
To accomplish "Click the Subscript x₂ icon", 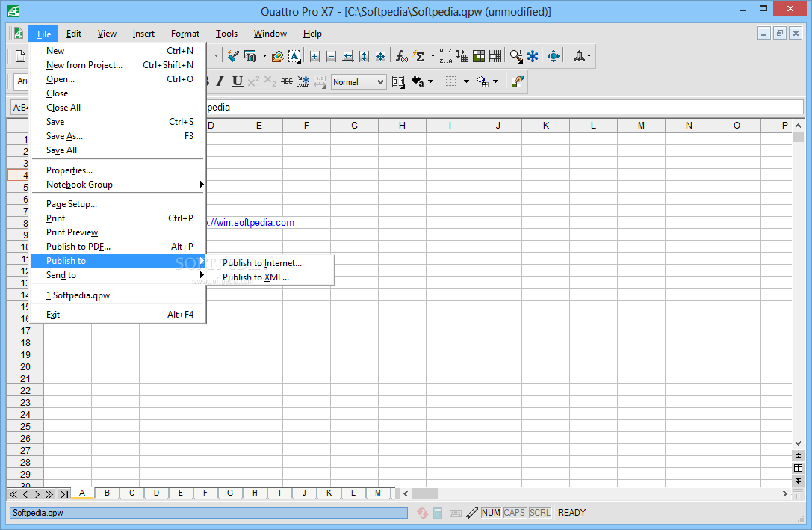I will pos(270,81).
